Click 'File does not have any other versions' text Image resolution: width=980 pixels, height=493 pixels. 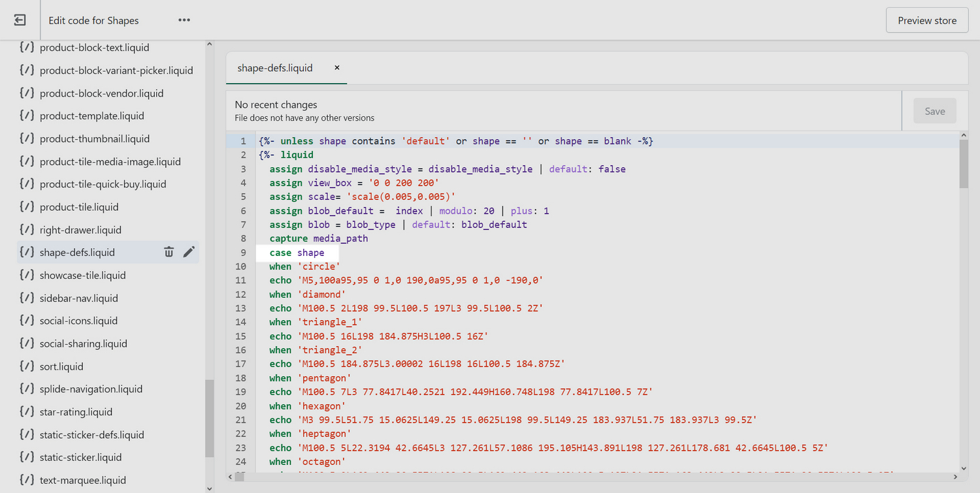coord(304,118)
